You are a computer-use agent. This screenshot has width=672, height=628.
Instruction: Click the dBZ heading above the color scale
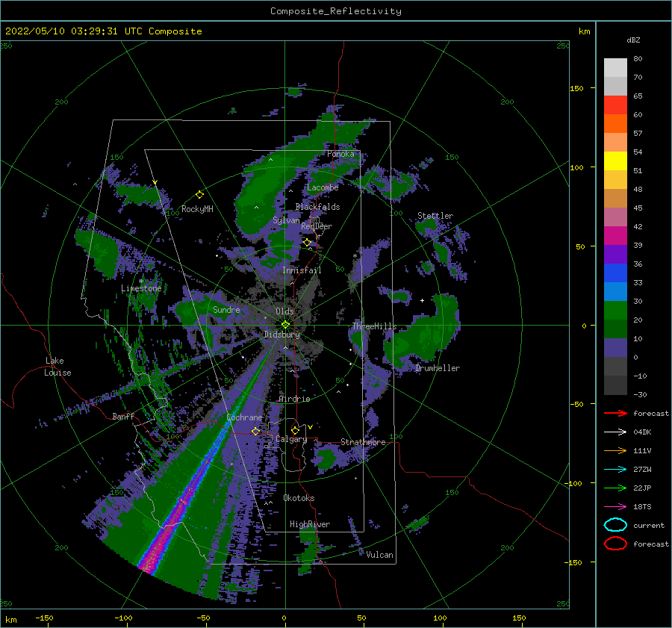pyautogui.click(x=633, y=40)
